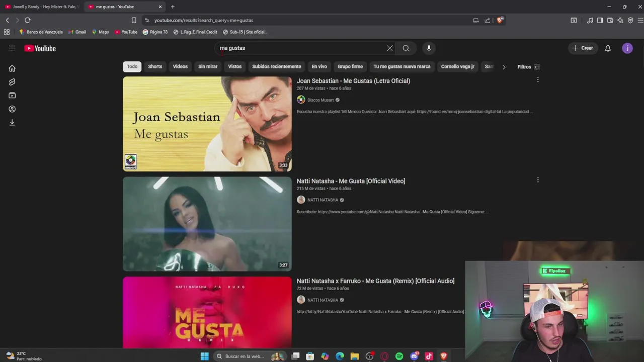Open the Maps bookmark
The image size is (644, 362).
tap(100, 32)
